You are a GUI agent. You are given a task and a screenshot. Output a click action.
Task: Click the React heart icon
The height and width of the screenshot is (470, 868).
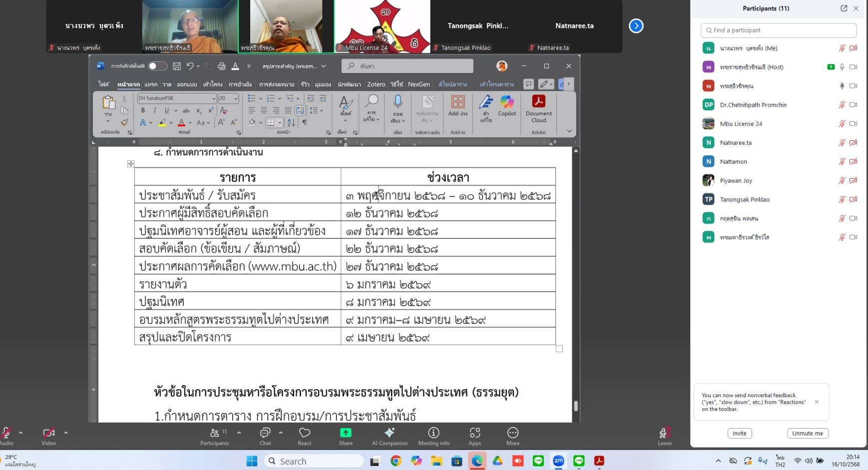(304, 436)
